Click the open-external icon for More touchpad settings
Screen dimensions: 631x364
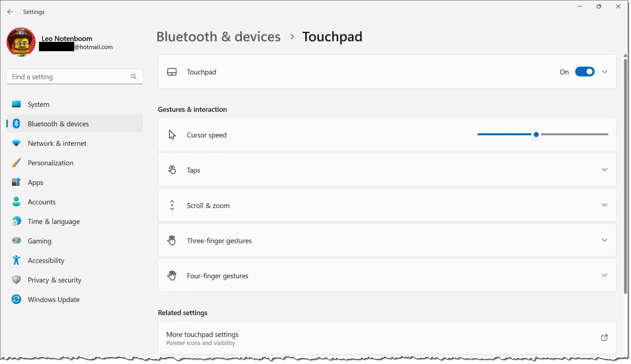click(x=604, y=338)
